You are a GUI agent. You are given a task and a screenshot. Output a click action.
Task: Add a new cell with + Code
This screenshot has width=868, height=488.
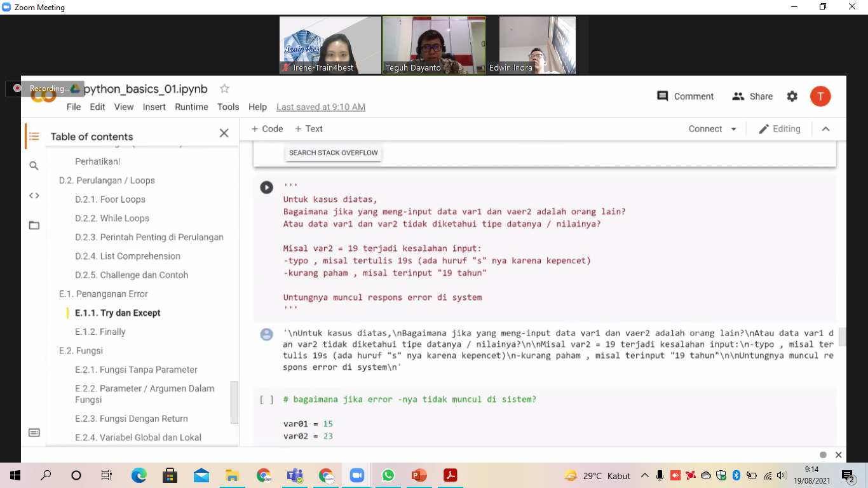coord(267,129)
